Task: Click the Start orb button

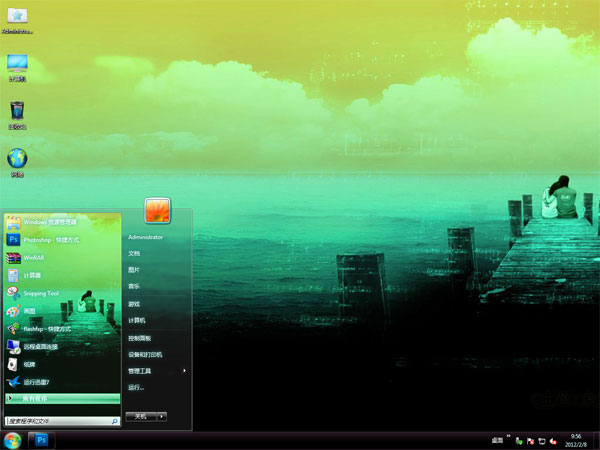Action: [13, 440]
